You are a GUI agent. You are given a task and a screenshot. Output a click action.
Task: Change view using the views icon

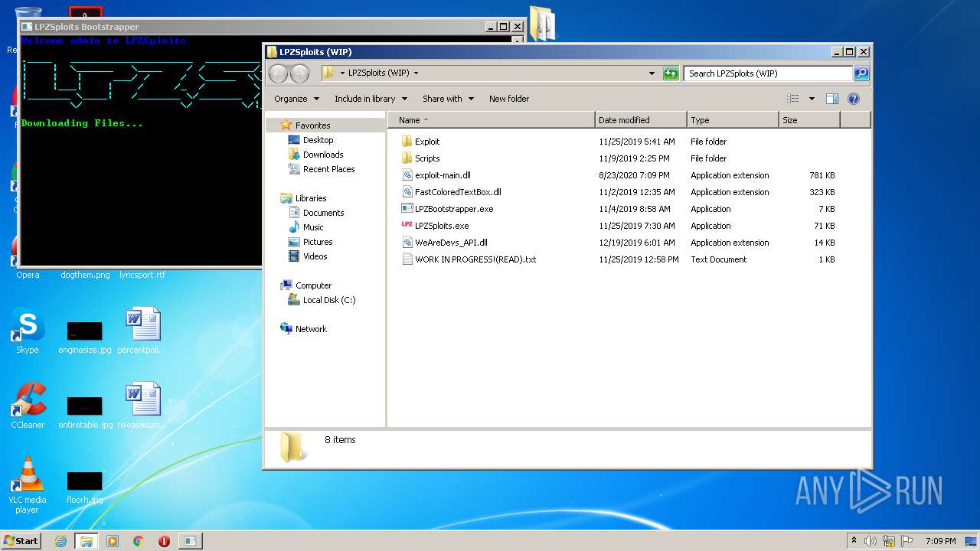point(793,99)
